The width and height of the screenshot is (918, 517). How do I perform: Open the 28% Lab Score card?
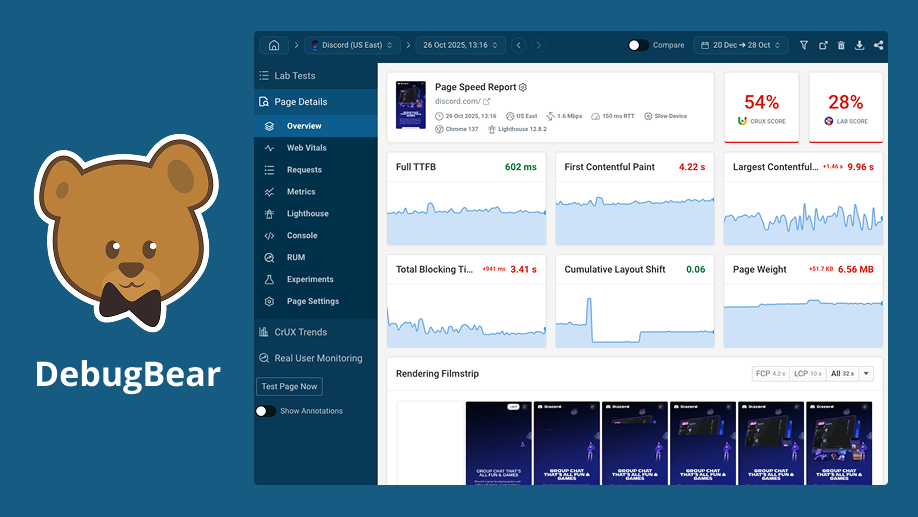846,107
